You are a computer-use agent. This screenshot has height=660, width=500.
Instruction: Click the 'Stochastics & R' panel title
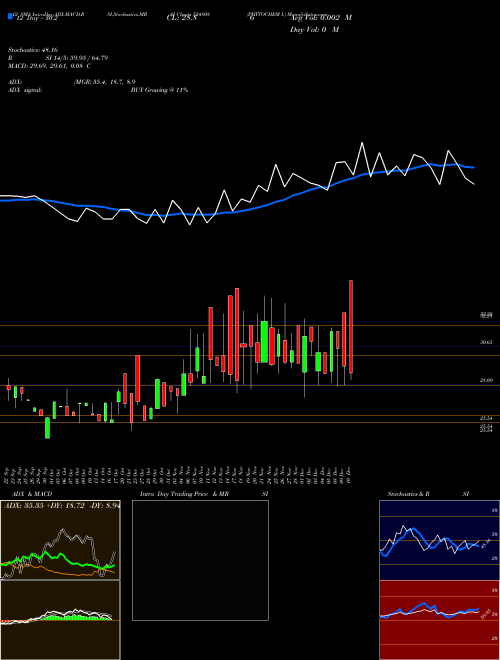click(x=408, y=494)
